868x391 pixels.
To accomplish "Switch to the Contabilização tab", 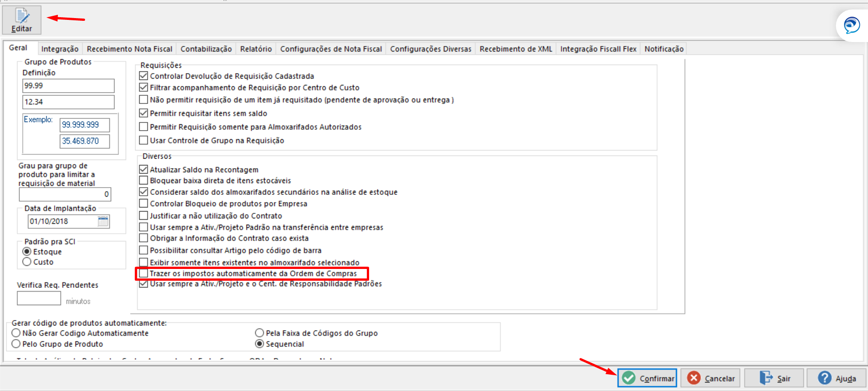I will [206, 49].
